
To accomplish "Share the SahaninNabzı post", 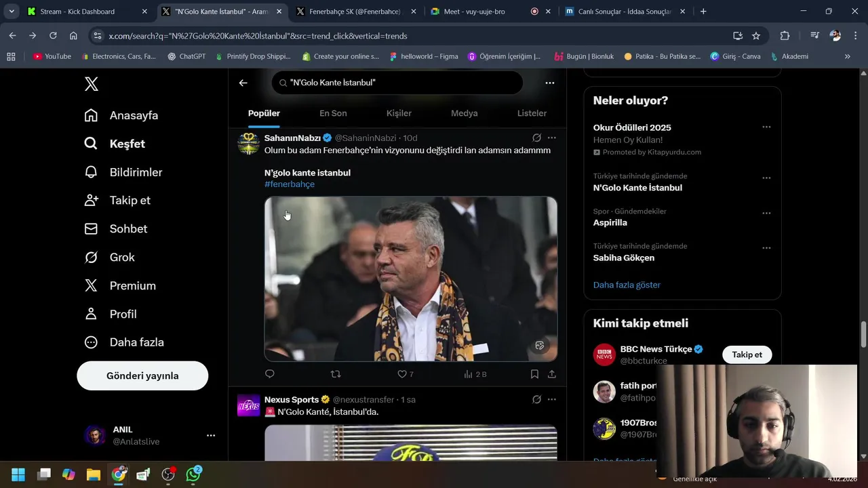I will 552,374.
